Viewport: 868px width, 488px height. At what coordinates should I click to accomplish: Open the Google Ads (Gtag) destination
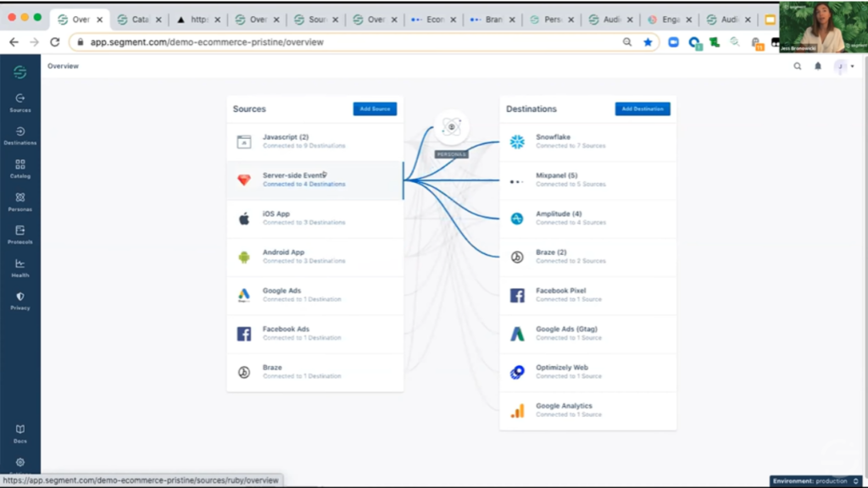(x=588, y=334)
